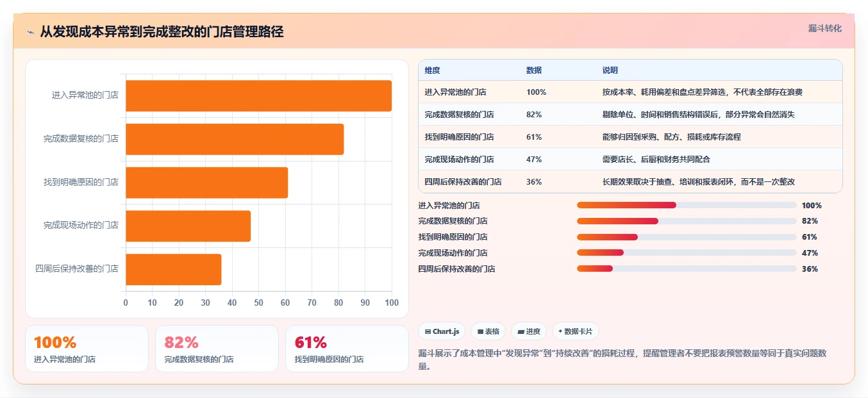This screenshot has height=398, width=868.
Task: Click the 完成数据复核的门店 bar in the chart
Action: [235, 139]
